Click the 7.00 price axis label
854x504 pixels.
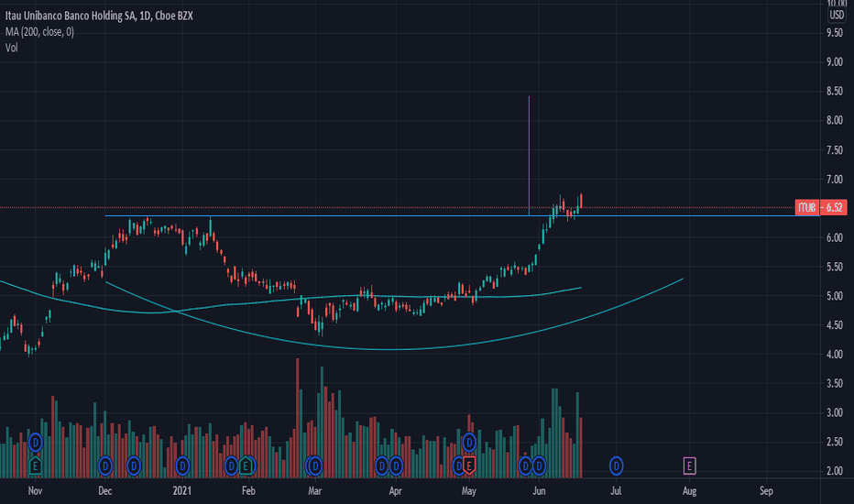835,180
